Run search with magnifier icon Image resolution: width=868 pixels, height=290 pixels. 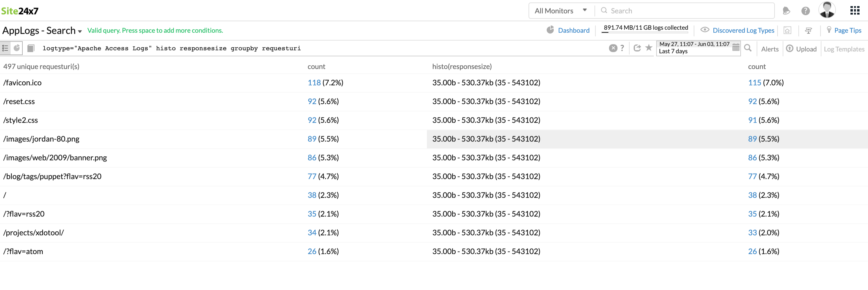(748, 48)
